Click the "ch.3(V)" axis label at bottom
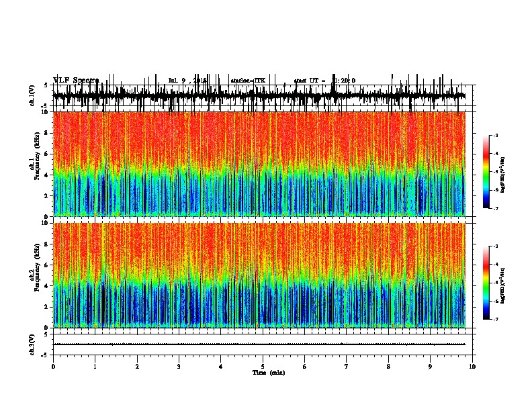This screenshot has height=411, width=532. (32, 345)
